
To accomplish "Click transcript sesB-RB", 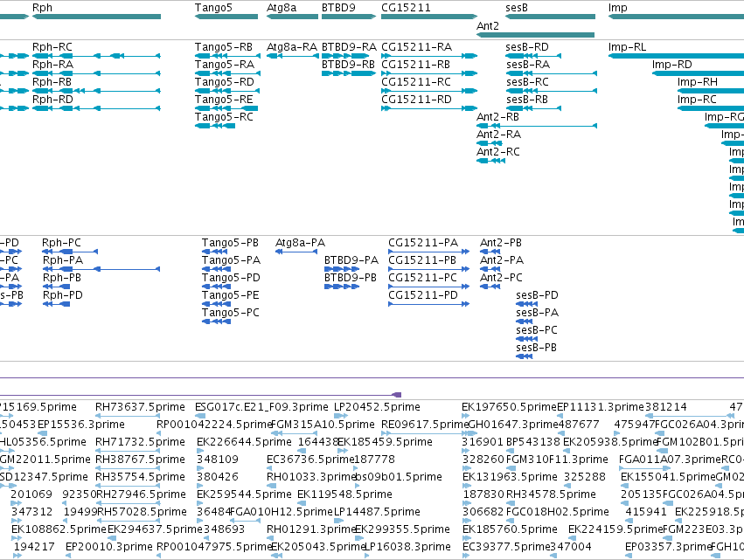I will coord(533,108).
